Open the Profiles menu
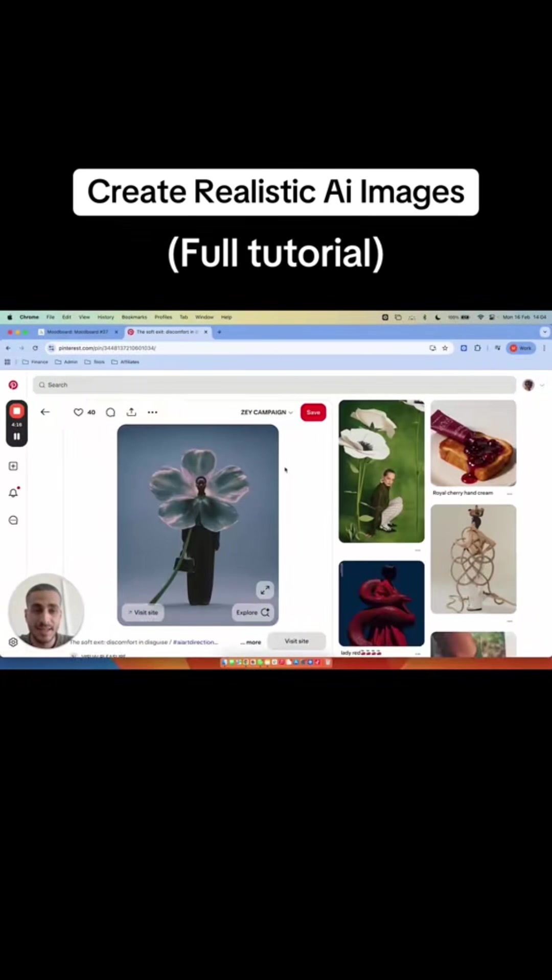The height and width of the screenshot is (980, 552). (x=163, y=317)
